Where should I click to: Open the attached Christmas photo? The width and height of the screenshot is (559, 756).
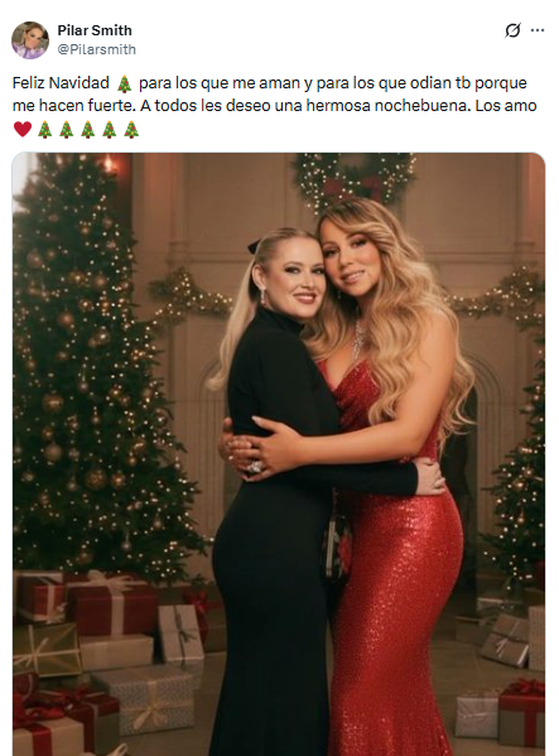pos(279,454)
